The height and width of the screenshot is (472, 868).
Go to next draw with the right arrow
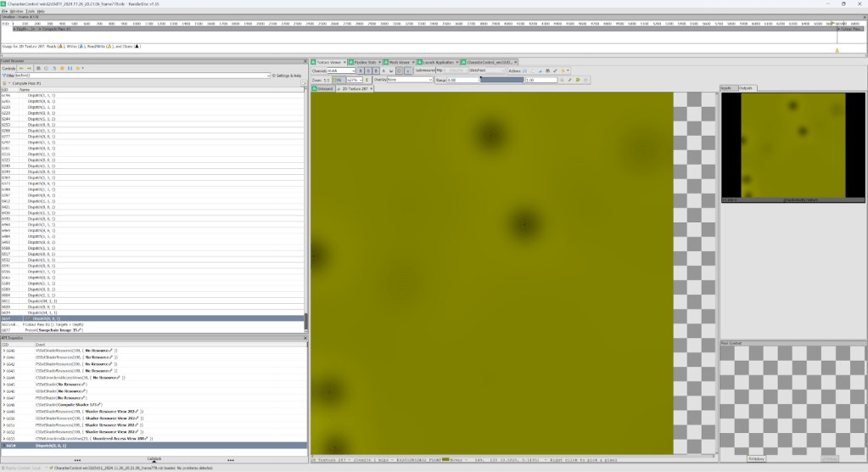30,68
